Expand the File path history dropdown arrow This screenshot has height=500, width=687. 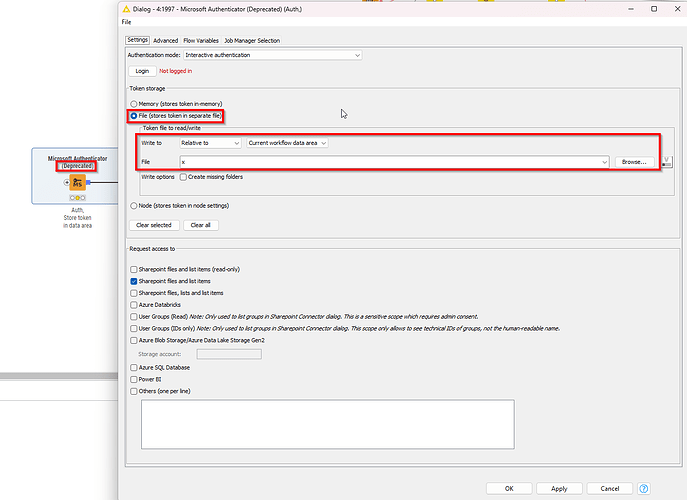[604, 162]
